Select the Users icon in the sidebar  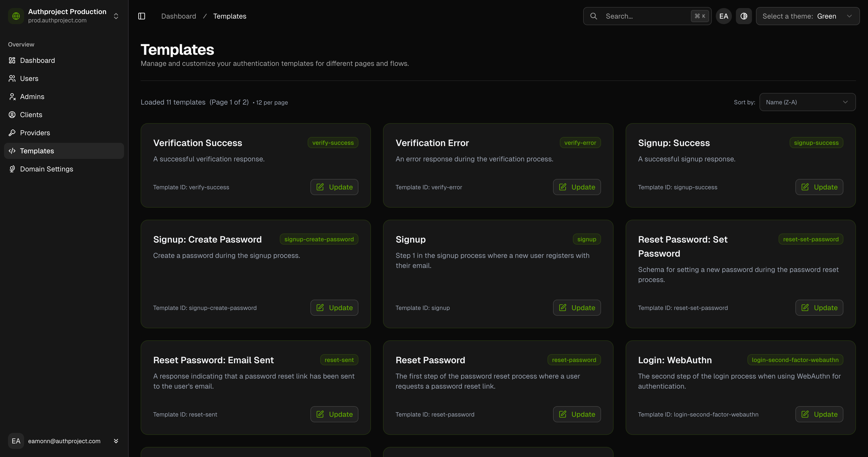[x=12, y=78]
